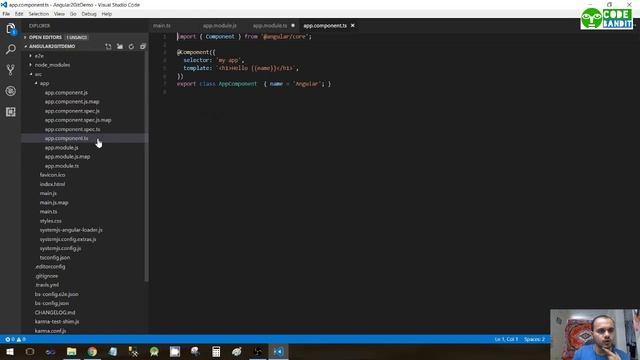Viewport: 640px width, 360px height.
Task: Open Task View on taskbar
Action: (30, 351)
